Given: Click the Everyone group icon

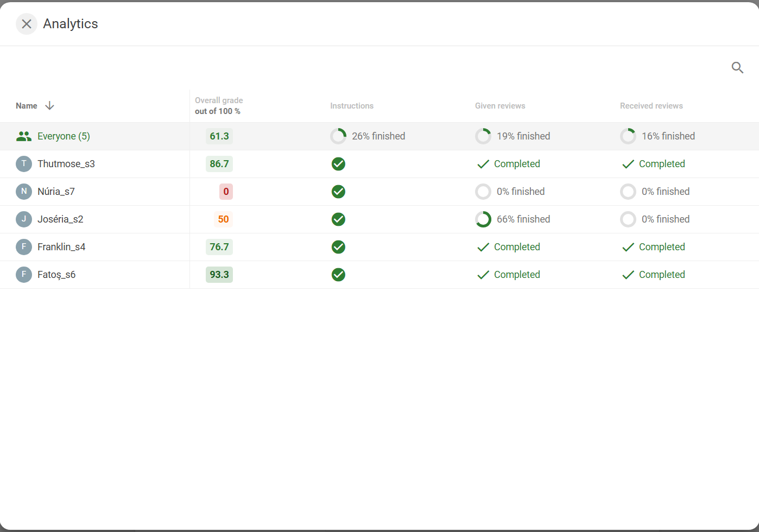Looking at the screenshot, I should coord(23,136).
